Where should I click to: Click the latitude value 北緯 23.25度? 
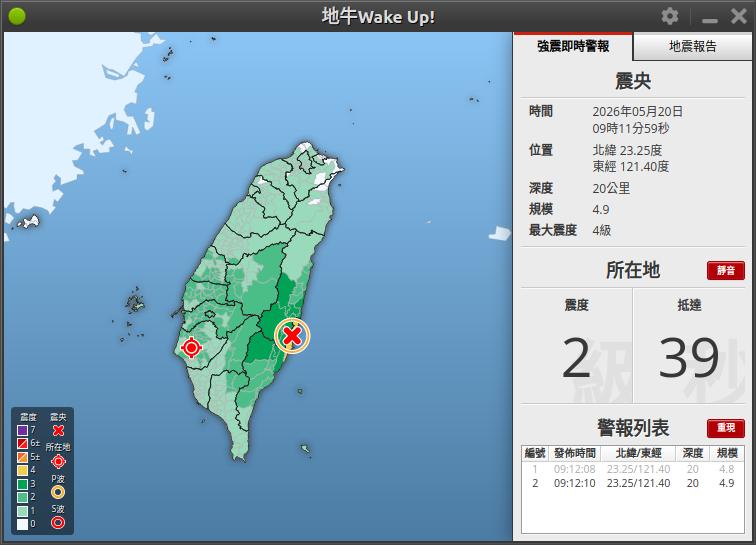point(627,150)
